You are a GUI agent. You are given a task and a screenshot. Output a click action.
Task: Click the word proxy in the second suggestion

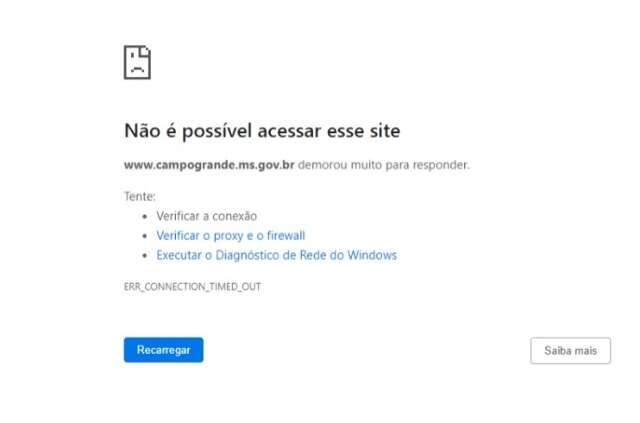coord(228,236)
